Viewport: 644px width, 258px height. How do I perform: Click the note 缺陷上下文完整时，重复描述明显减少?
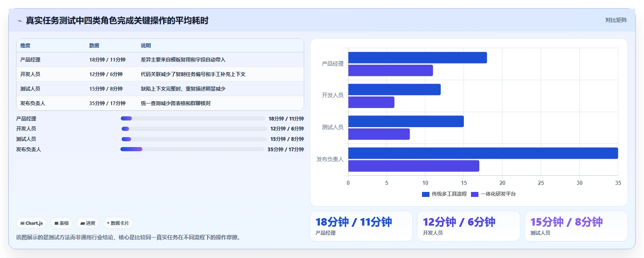click(183, 89)
